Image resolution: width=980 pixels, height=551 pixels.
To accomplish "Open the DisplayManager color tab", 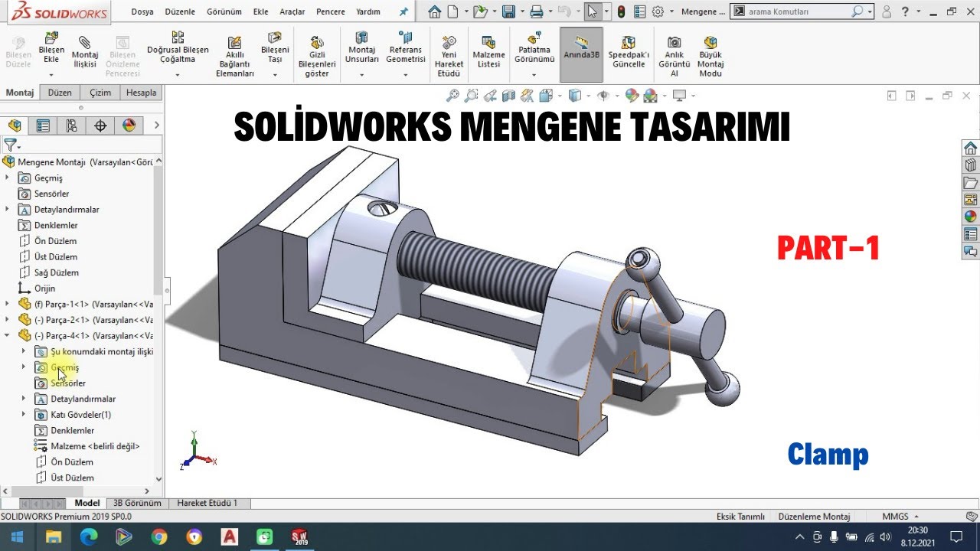I will [129, 126].
